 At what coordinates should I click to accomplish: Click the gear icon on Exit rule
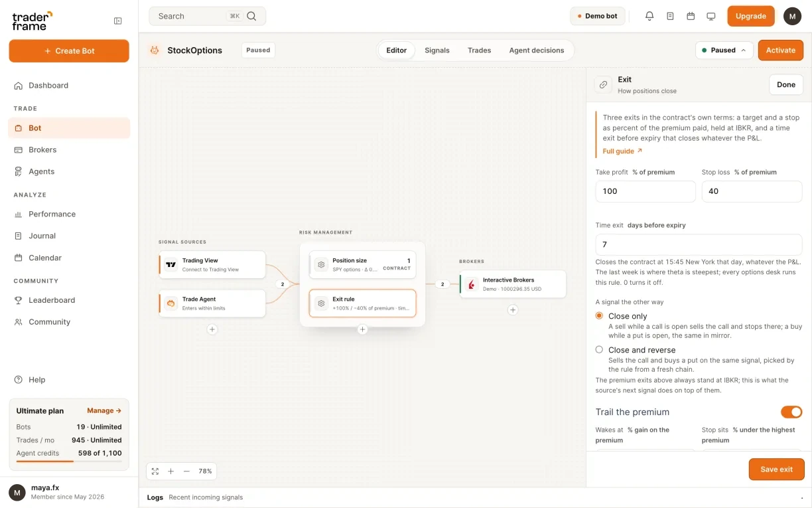(321, 303)
